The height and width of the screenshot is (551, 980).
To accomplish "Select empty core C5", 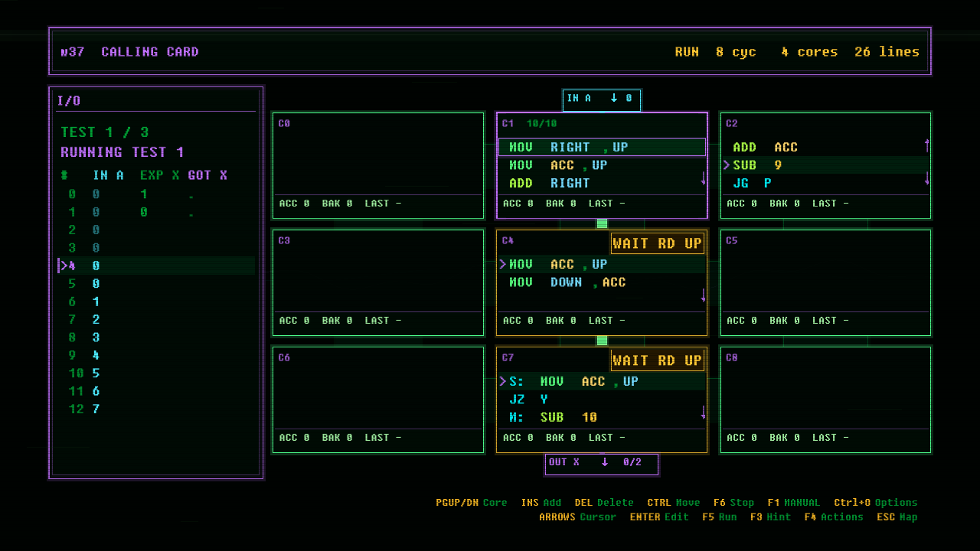I will pos(825,282).
